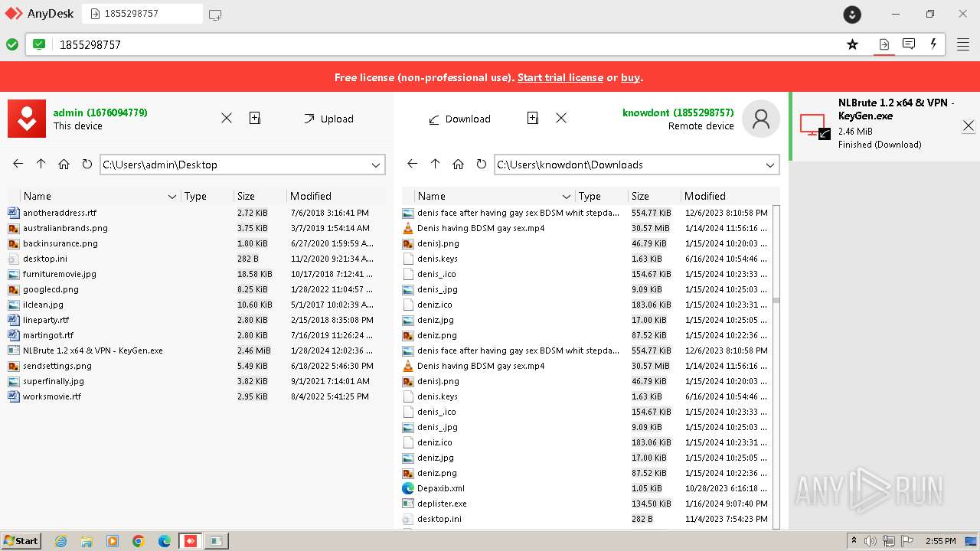The width and height of the screenshot is (980, 551).
Task: Open Microsoft Edge from taskbar
Action: (x=165, y=541)
